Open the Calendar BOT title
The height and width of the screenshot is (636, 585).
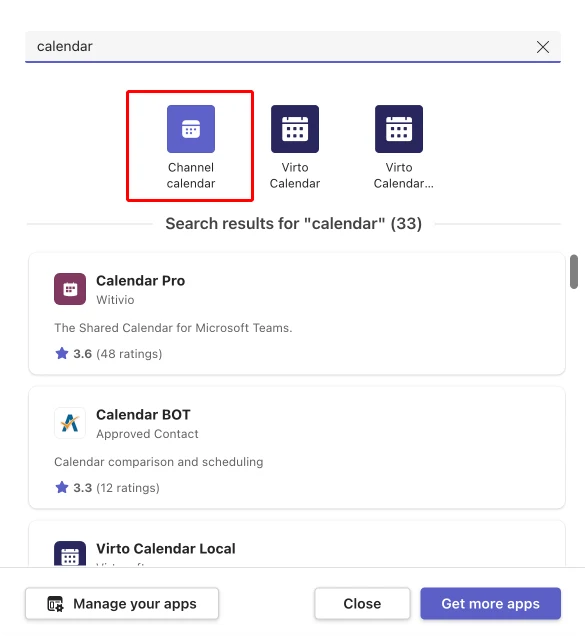(143, 415)
